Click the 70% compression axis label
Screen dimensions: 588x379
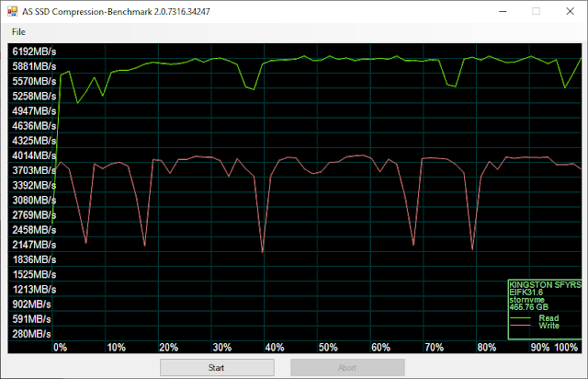coord(435,348)
